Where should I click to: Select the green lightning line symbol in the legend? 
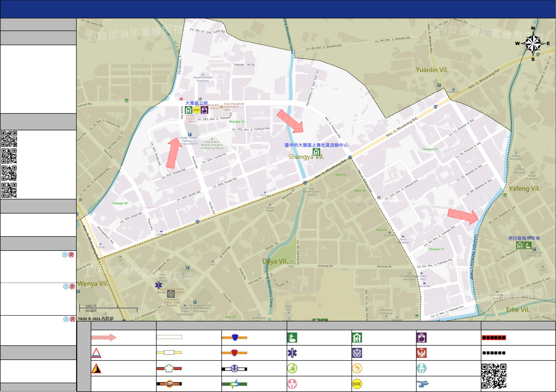coord(234,384)
